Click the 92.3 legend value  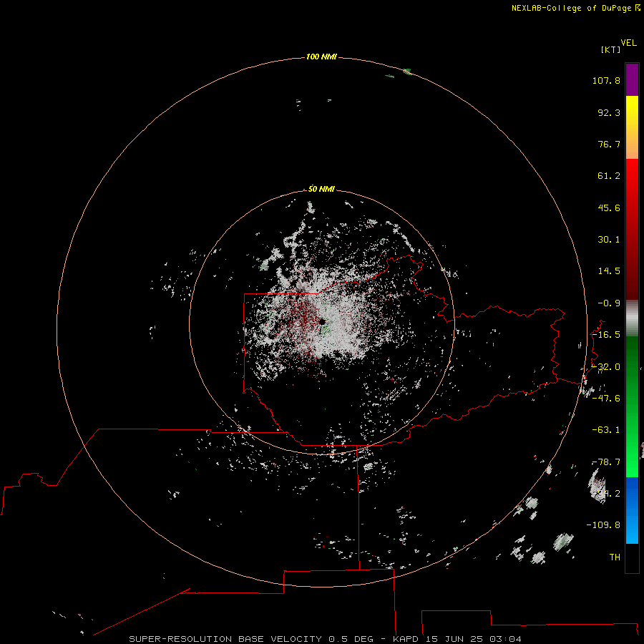pos(609,112)
